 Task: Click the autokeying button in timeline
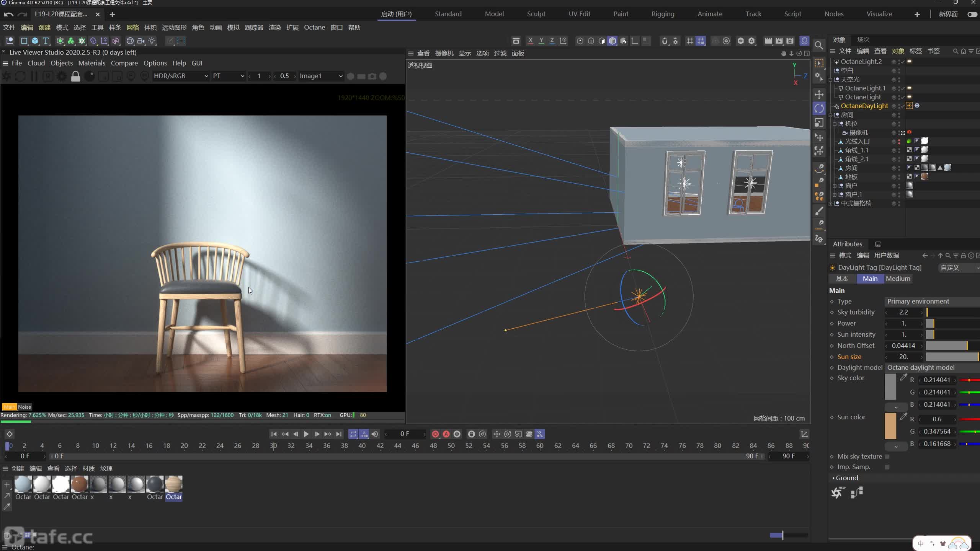[446, 434]
